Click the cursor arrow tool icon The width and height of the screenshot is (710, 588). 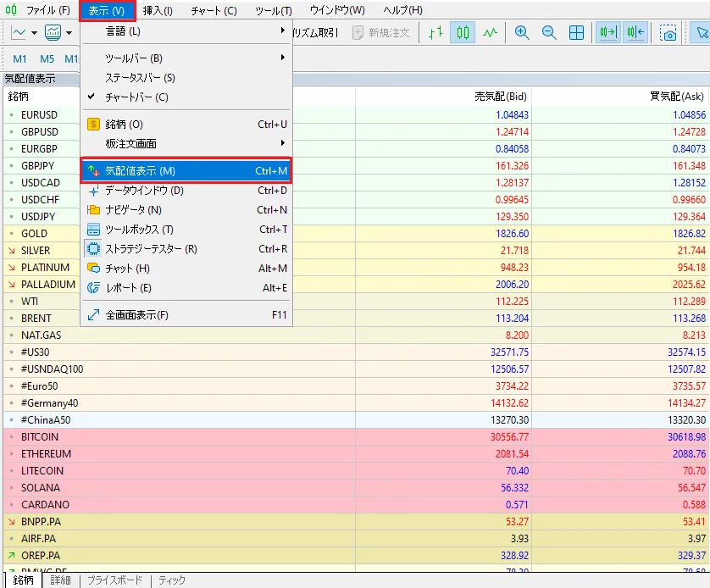[x=701, y=32]
